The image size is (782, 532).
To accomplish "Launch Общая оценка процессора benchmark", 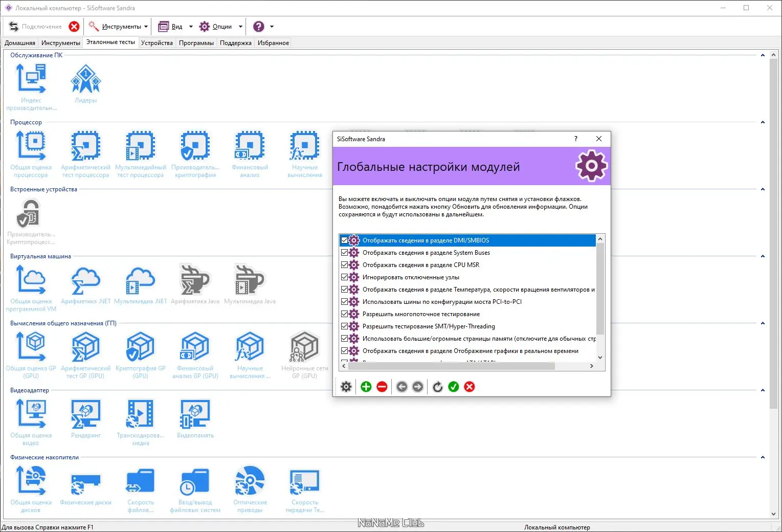I will (31, 146).
